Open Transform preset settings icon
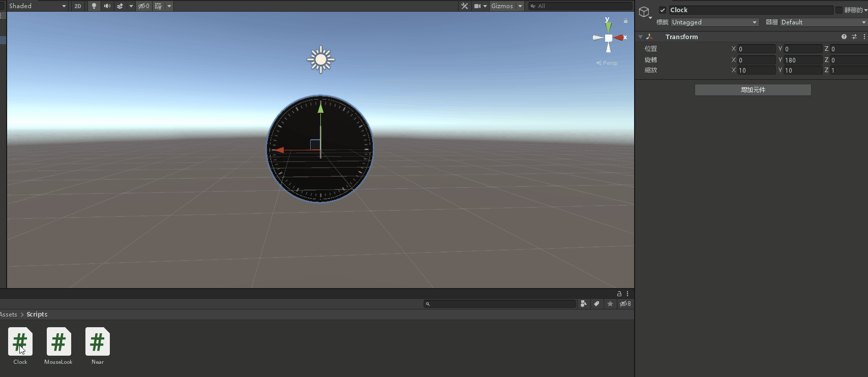This screenshot has width=868, height=377. (x=854, y=37)
